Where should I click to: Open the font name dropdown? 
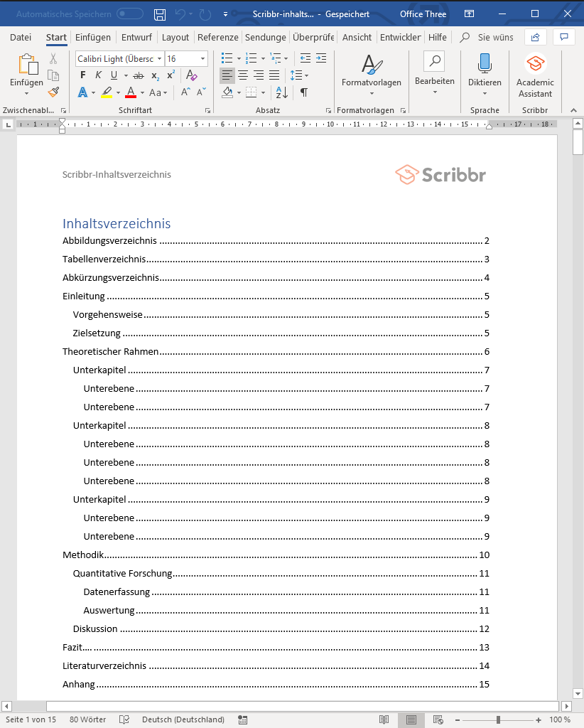(x=159, y=59)
